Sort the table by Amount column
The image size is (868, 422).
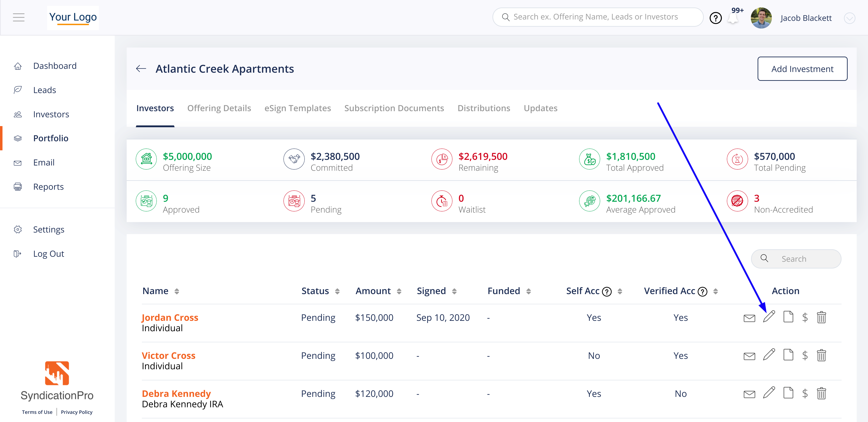pos(399,291)
